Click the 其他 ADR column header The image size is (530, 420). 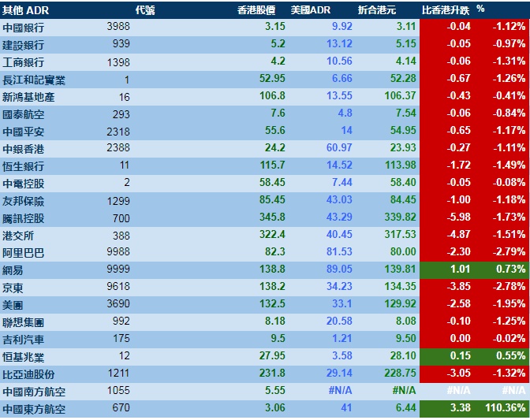click(26, 10)
